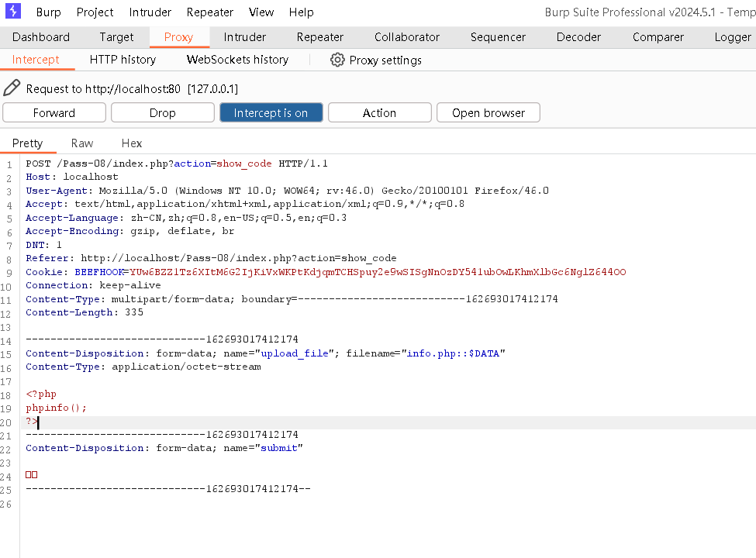The height and width of the screenshot is (558, 756).
Task: Click the multipart boundary Content-Type line
Action: (x=292, y=298)
